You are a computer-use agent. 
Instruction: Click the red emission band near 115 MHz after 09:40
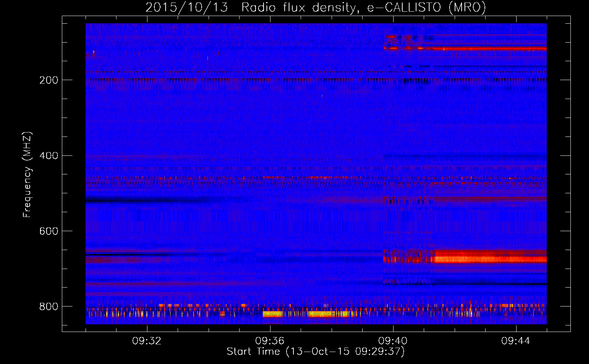(x=465, y=48)
